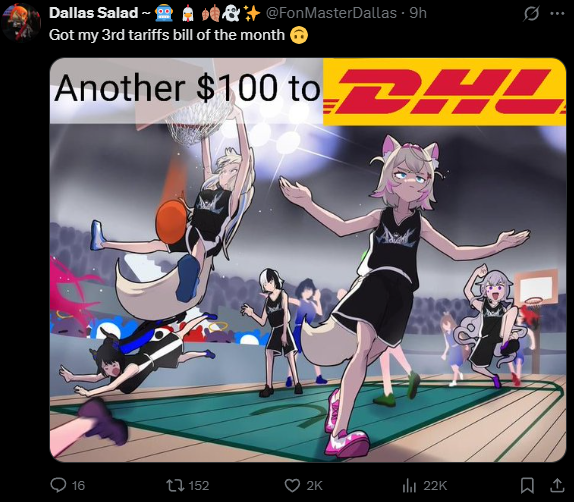Click the DHL logo in the image
574x502 pixels.
click(444, 92)
